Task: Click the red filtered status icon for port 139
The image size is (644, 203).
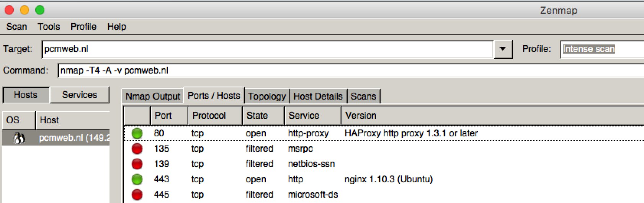Action: (x=137, y=164)
